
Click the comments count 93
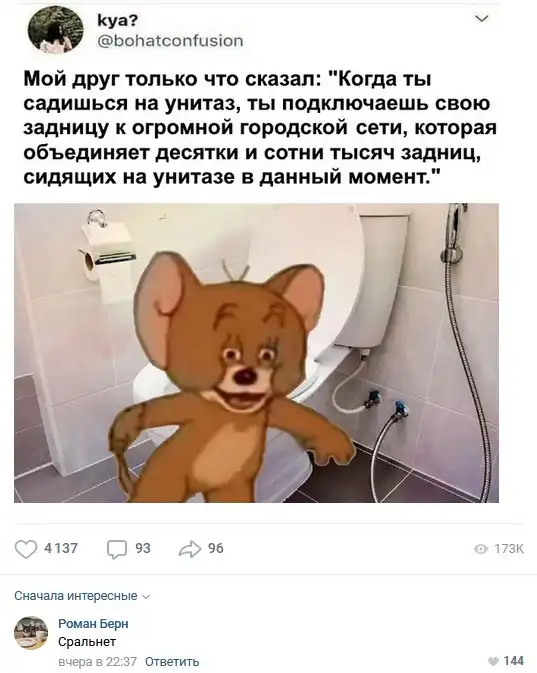tap(143, 549)
